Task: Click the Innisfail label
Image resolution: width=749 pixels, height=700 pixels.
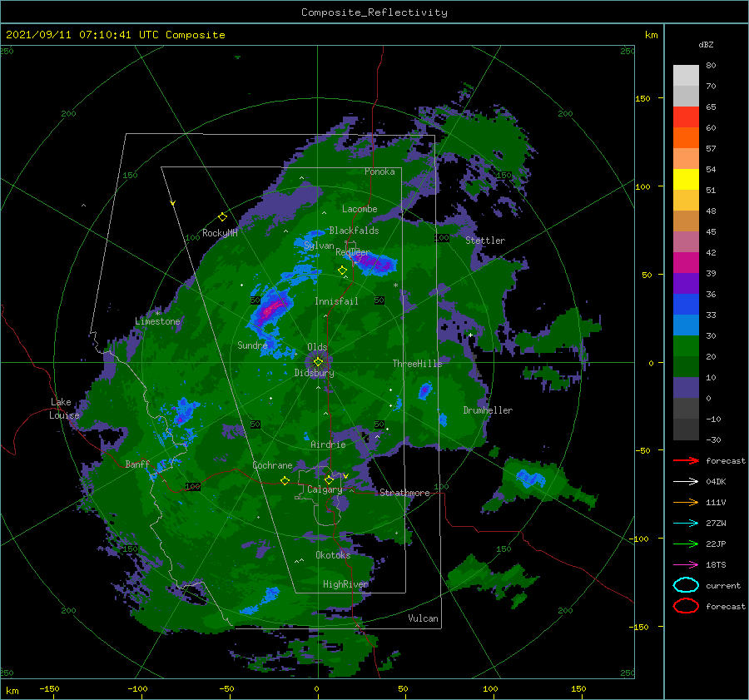Action: tap(336, 301)
